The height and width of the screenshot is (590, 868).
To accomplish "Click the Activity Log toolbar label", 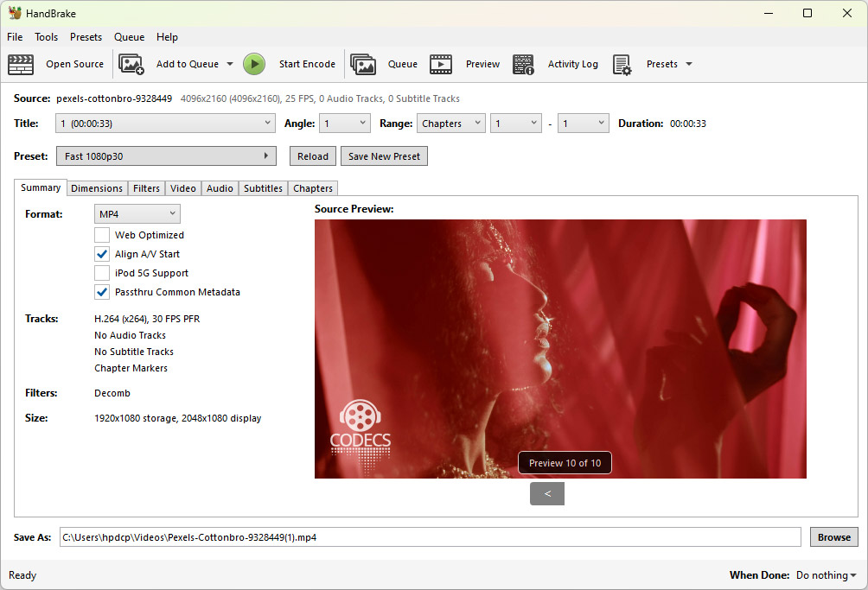I will coord(573,64).
